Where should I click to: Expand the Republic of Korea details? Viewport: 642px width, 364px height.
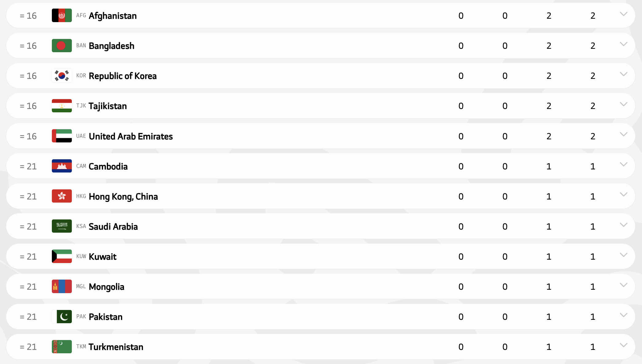click(623, 74)
